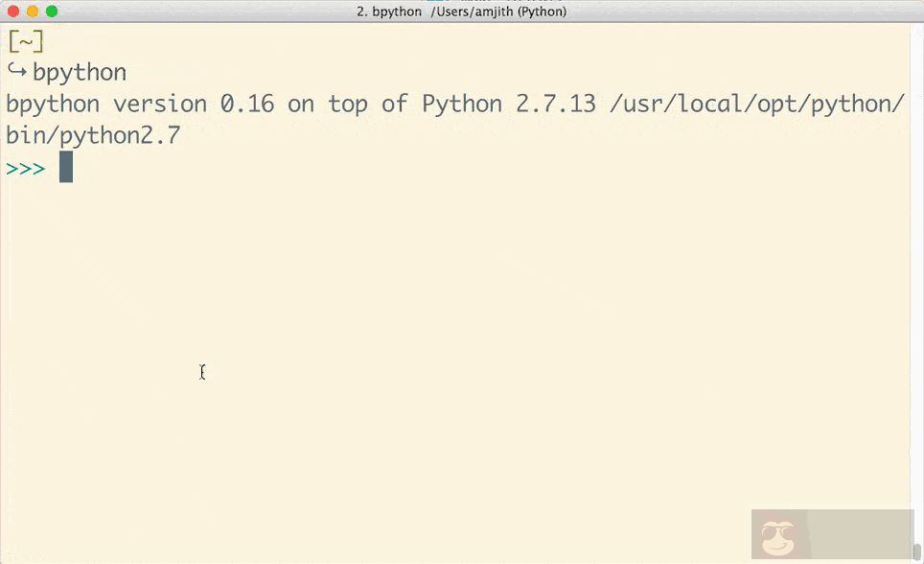Click the curved arrow prompt symbol
Image resolution: width=924 pixels, height=564 pixels.
(x=17, y=72)
